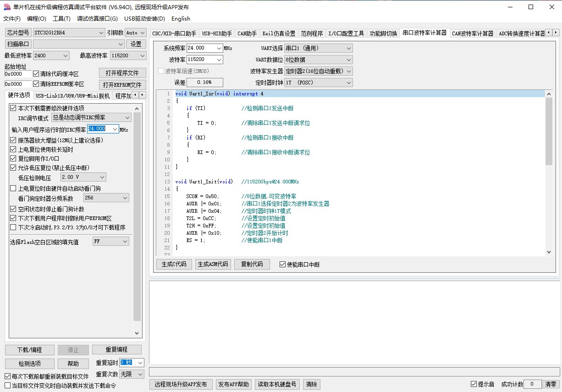This screenshot has height=392, width=562.
Task: Toggle 空闲状态时停止看门狗计数 checkbox
Action: 13,209
